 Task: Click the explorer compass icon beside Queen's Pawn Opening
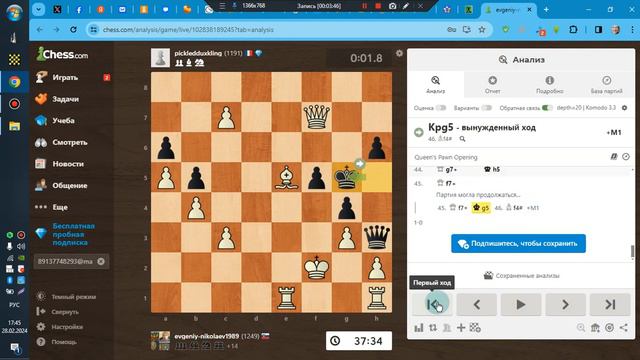(x=626, y=157)
